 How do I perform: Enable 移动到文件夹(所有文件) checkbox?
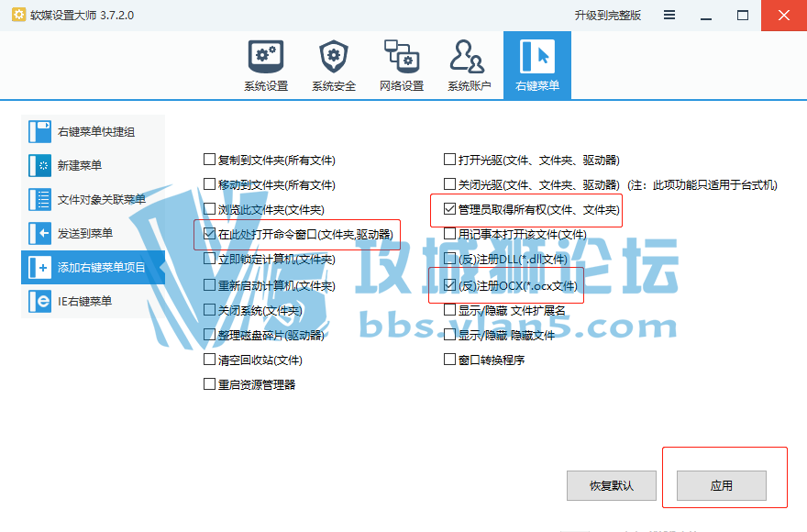pyautogui.click(x=209, y=183)
